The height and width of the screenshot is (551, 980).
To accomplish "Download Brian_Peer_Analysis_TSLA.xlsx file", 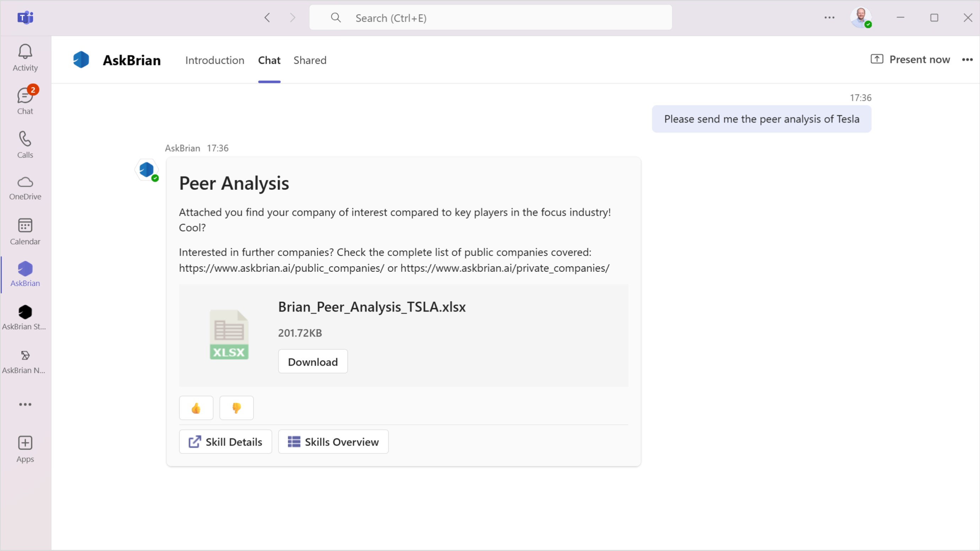I will [313, 362].
